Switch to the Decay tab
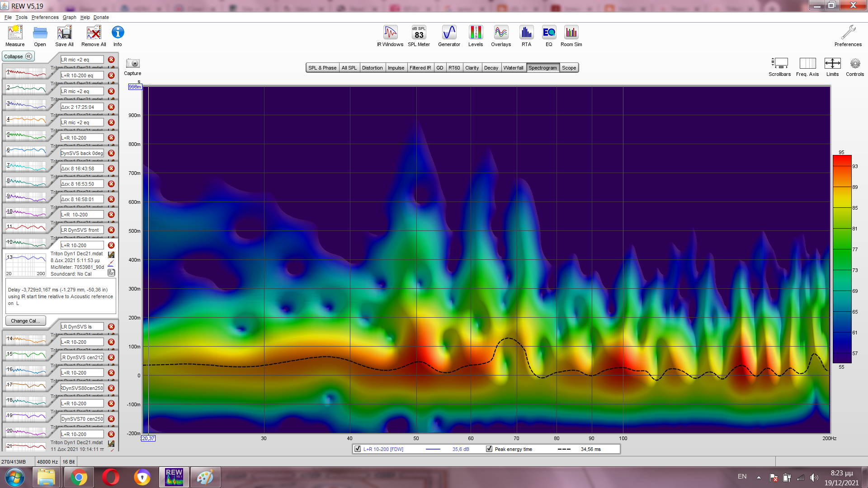Image resolution: width=868 pixels, height=488 pixels. coord(491,68)
